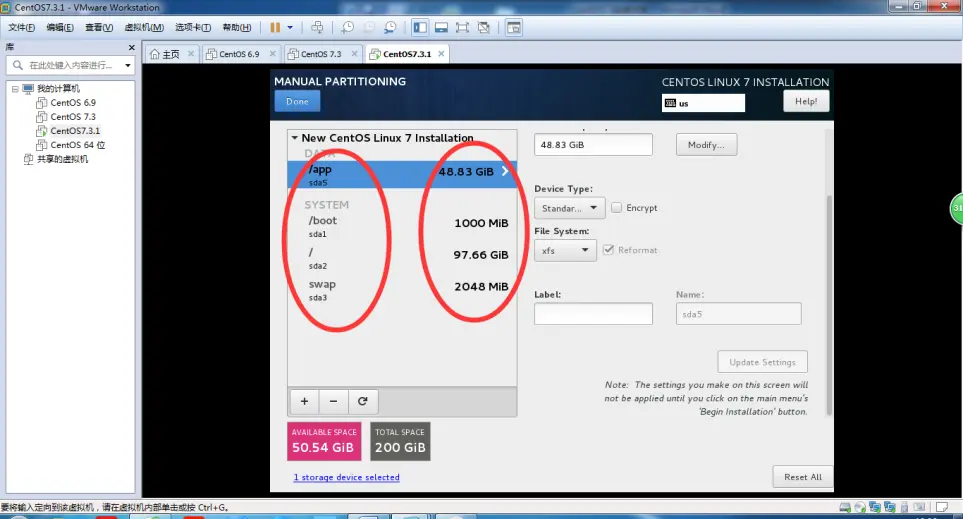The width and height of the screenshot is (963, 519).
Task: Remove selected mount point with minus button
Action: pyautogui.click(x=333, y=401)
